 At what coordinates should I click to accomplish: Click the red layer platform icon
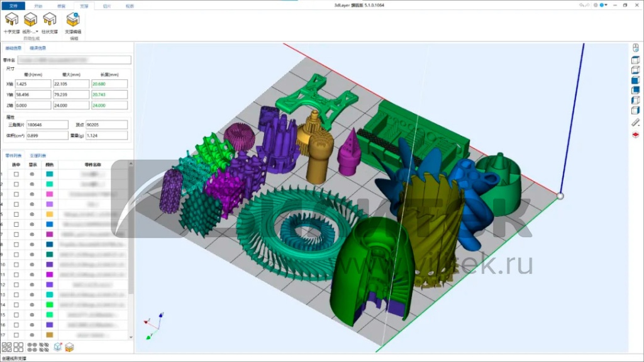[x=635, y=134]
